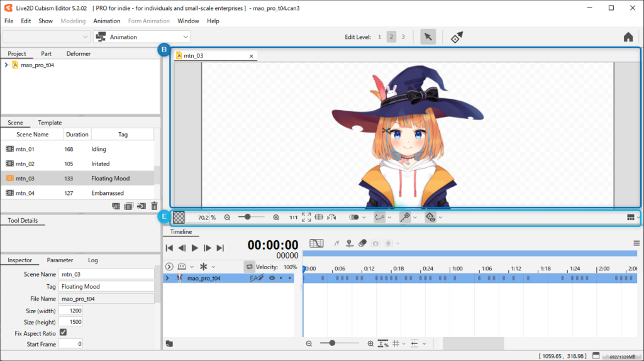
Task: Switch to the Deformer tab
Action: [79, 54]
